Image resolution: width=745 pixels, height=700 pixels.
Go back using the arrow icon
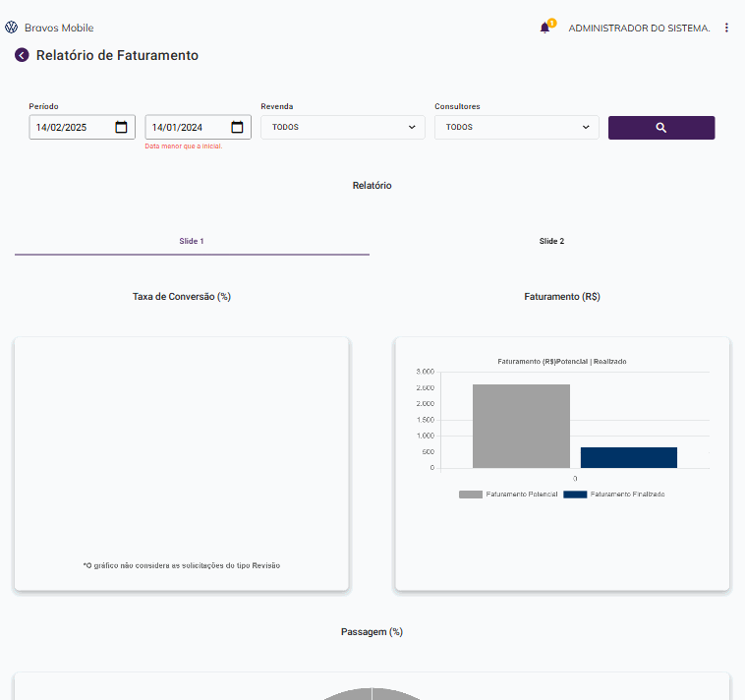coord(22,55)
